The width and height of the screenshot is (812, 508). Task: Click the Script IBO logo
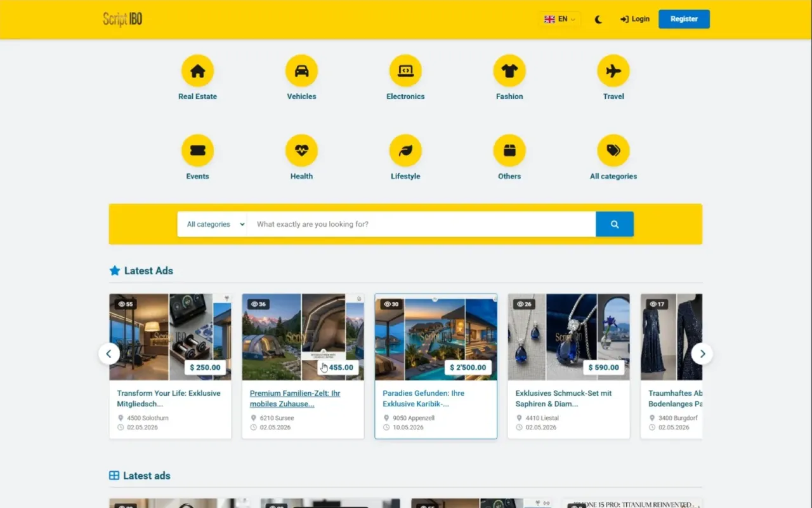[x=122, y=19]
